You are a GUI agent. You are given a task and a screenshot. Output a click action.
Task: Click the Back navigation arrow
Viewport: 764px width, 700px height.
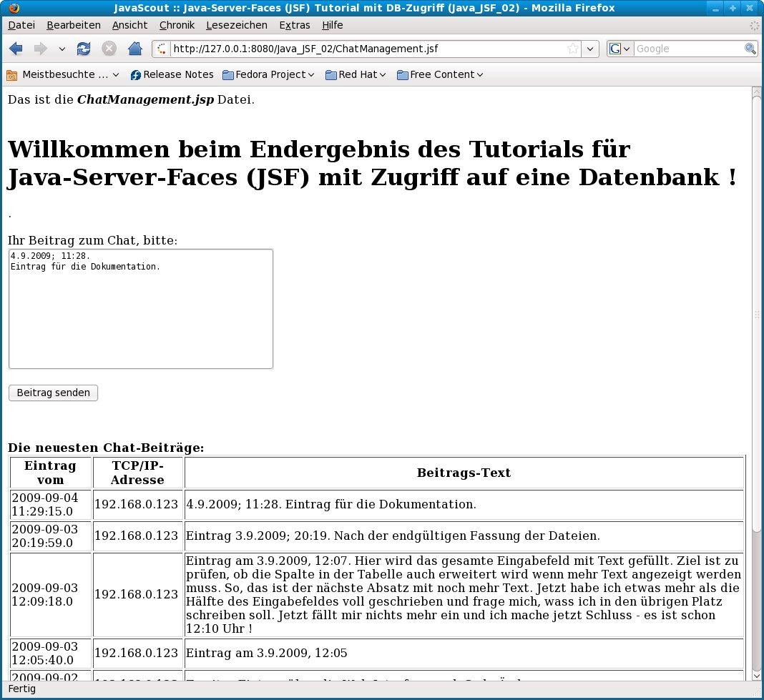(x=16, y=49)
